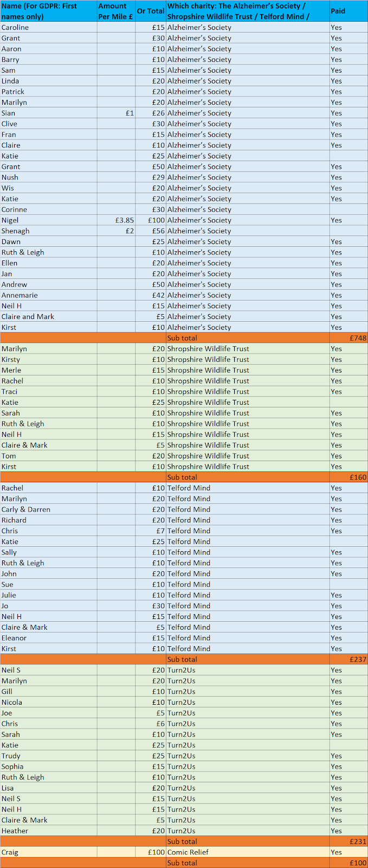Select the 'Paid' column header
Image resolution: width=368 pixels, height=868 pixels.
pyautogui.click(x=348, y=11)
